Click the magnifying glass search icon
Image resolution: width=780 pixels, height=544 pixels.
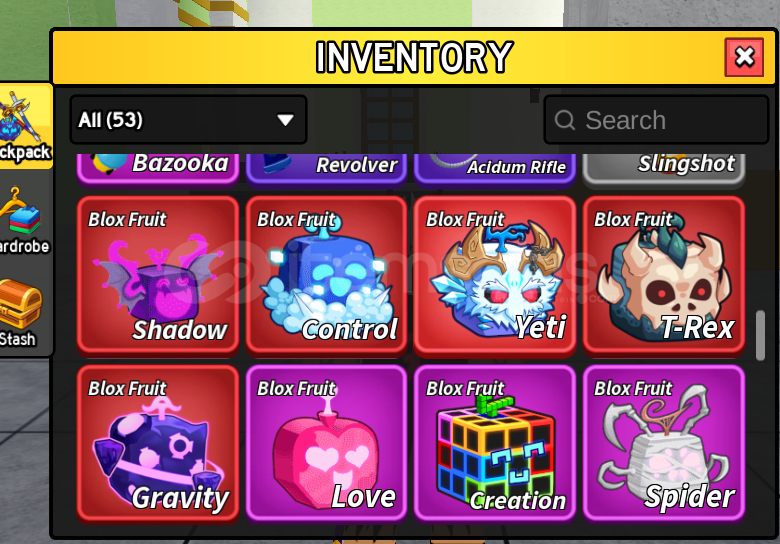coord(565,120)
